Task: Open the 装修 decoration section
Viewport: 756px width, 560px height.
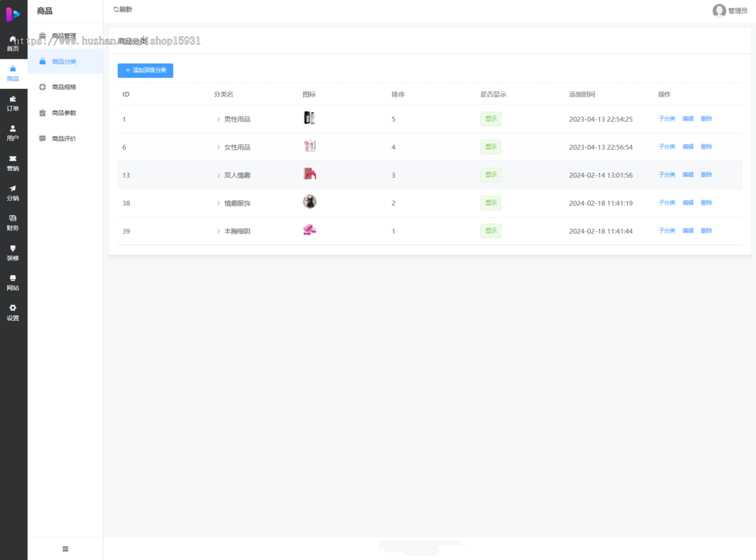Action: [13, 253]
